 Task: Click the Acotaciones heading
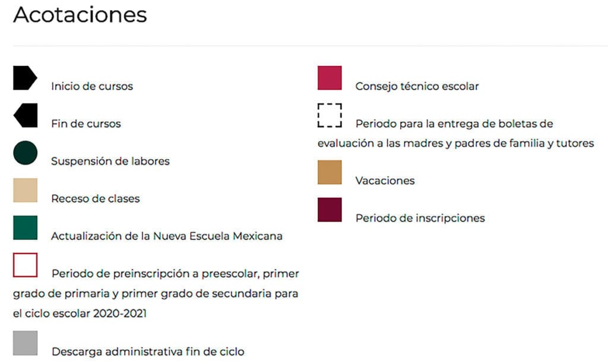tap(80, 15)
